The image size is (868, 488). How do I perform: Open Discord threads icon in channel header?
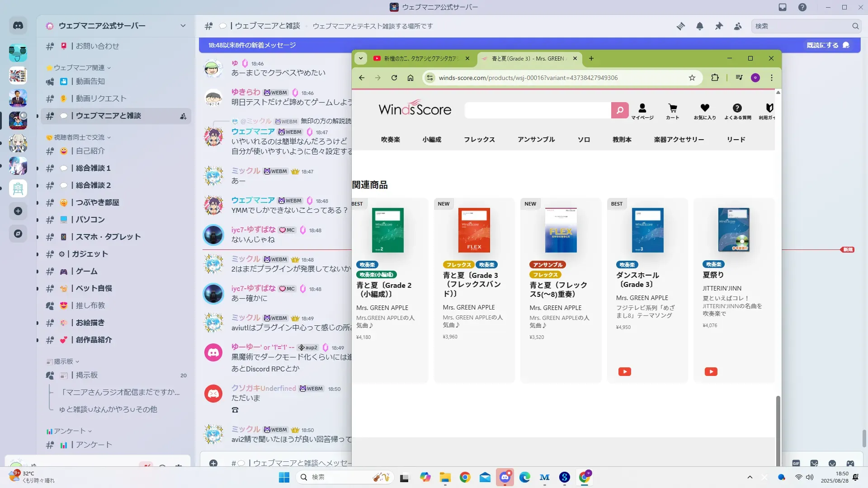click(x=680, y=26)
